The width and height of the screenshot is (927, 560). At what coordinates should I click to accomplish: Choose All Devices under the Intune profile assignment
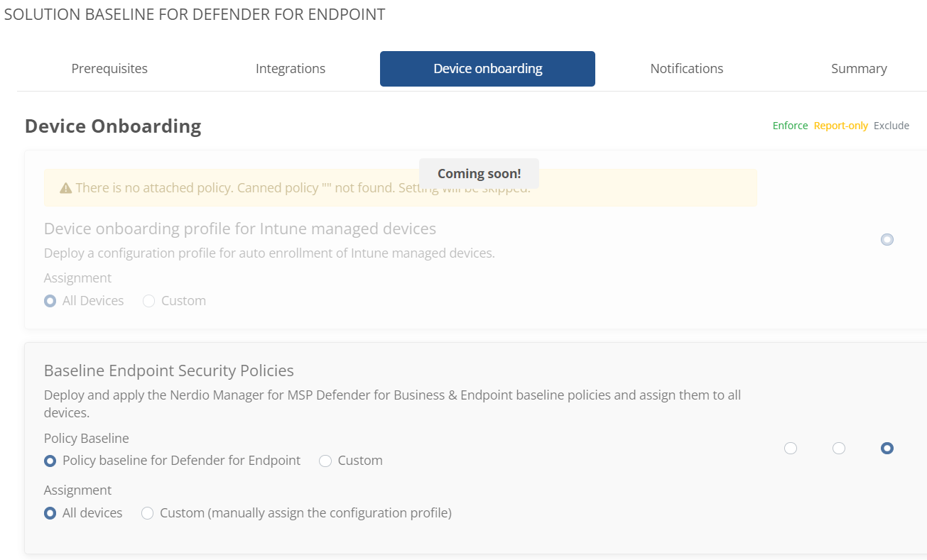pyautogui.click(x=50, y=301)
